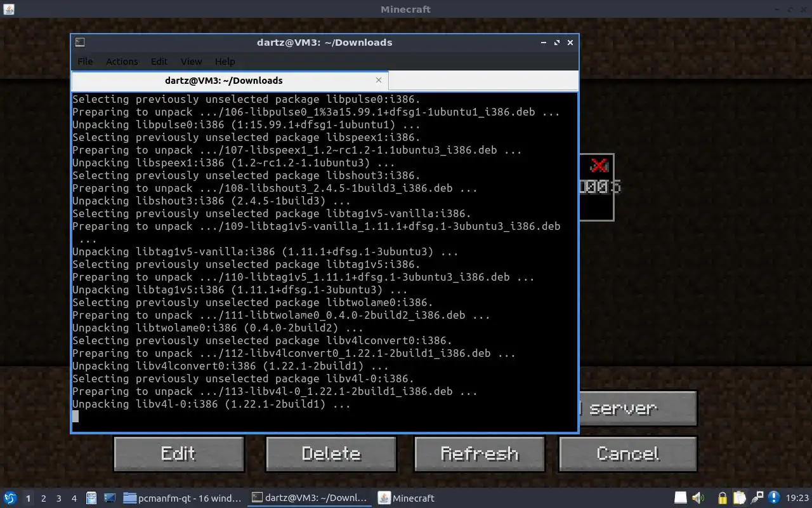812x508 pixels.
Task: Click the partially hidden server button in Minecraft
Action: click(x=638, y=408)
